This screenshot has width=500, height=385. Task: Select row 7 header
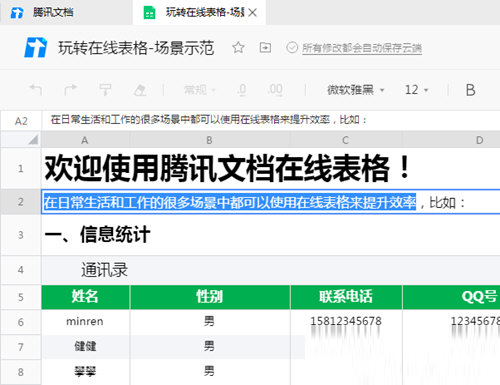coord(21,347)
